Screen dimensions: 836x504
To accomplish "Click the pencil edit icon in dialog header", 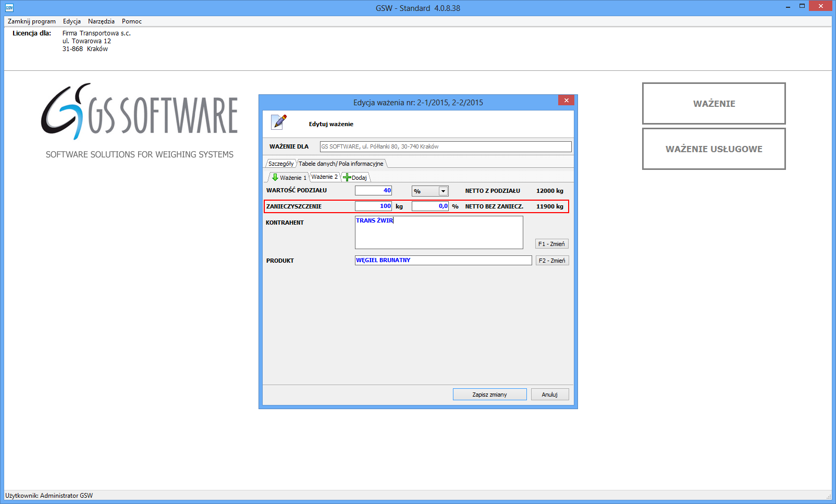I will click(x=279, y=122).
